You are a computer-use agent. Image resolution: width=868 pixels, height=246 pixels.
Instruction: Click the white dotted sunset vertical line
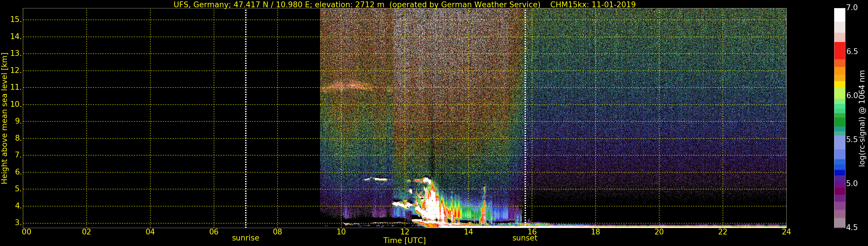coord(525,118)
